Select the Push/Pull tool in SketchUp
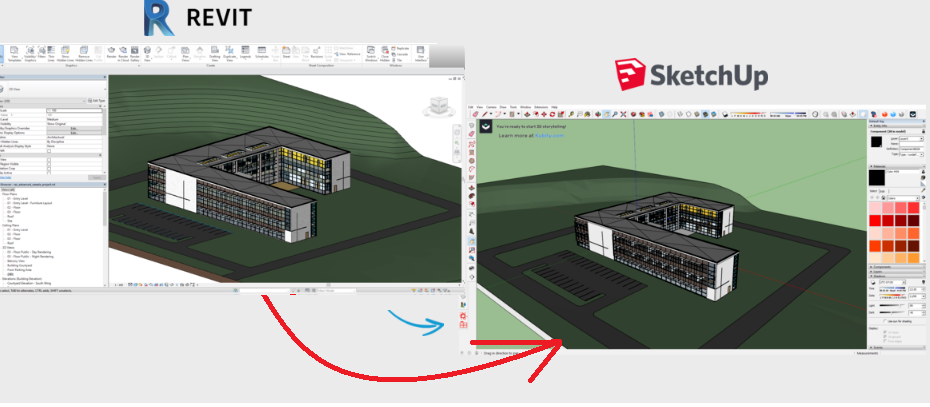Image resolution: width=930 pixels, height=407 pixels. [527, 114]
